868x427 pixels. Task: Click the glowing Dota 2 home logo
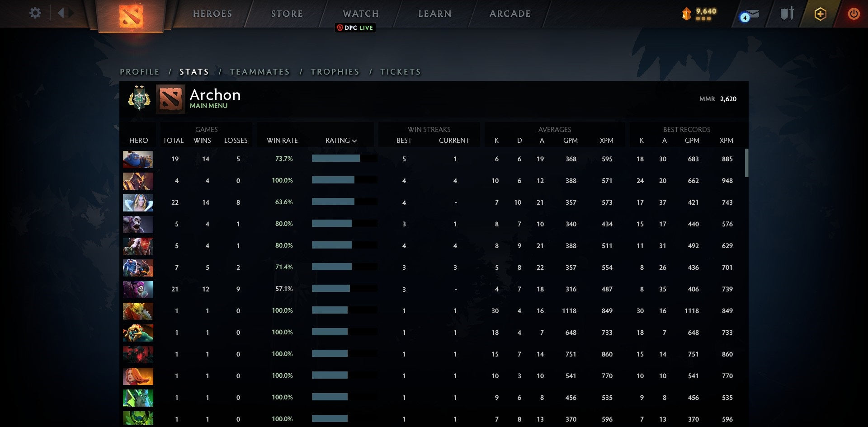coord(131,16)
